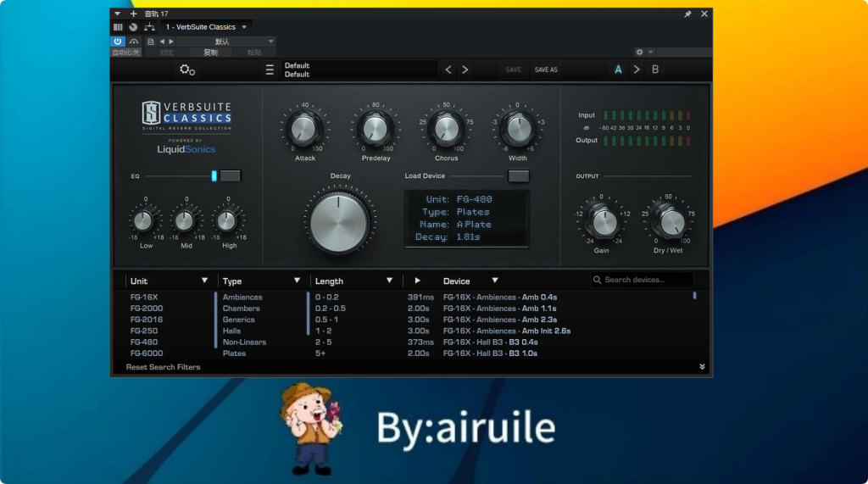Click the SAVE button

click(x=513, y=70)
